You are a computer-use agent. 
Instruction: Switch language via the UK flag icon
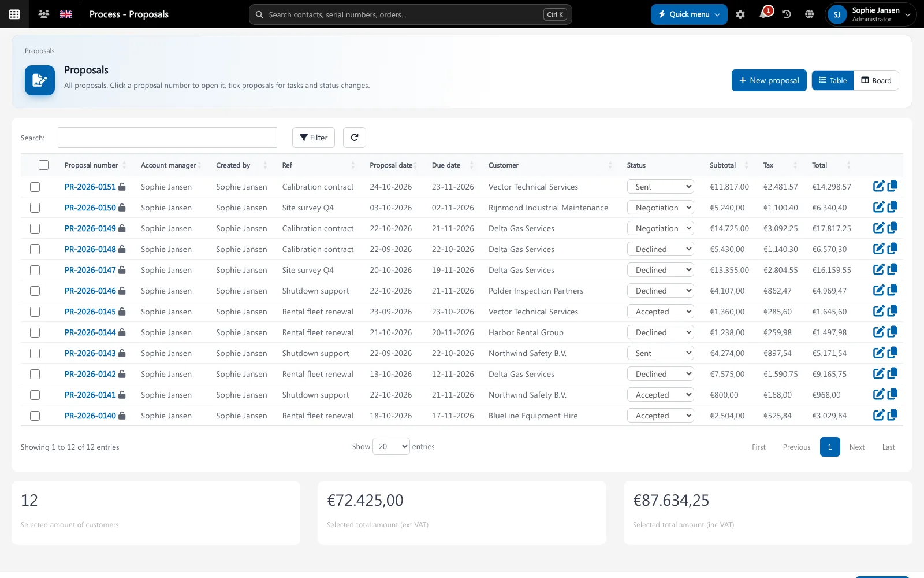pyautogui.click(x=66, y=14)
